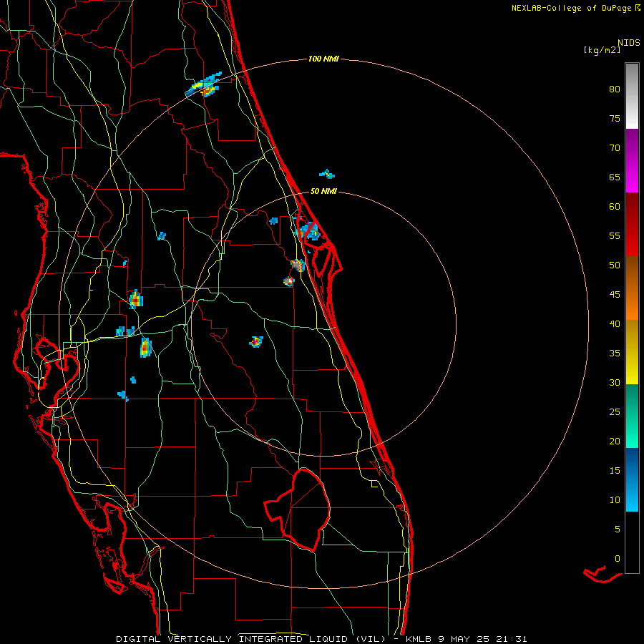Click the scale value 75
This screenshot has height=644, width=644.
pyautogui.click(x=615, y=118)
